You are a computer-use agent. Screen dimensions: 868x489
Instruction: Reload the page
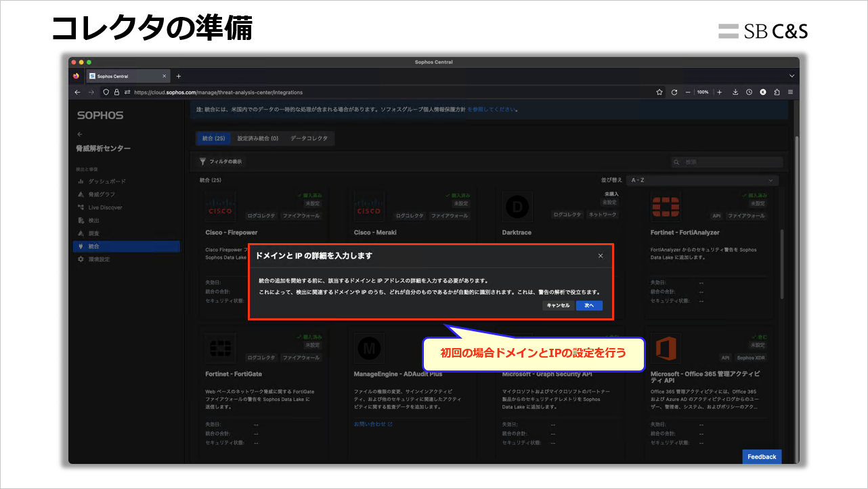(x=674, y=92)
